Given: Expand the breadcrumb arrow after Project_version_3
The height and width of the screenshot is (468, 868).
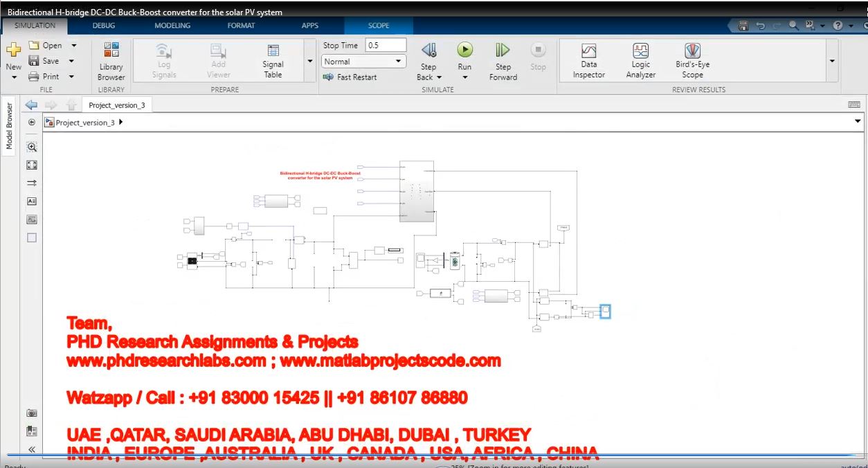Looking at the screenshot, I should tap(121, 122).
